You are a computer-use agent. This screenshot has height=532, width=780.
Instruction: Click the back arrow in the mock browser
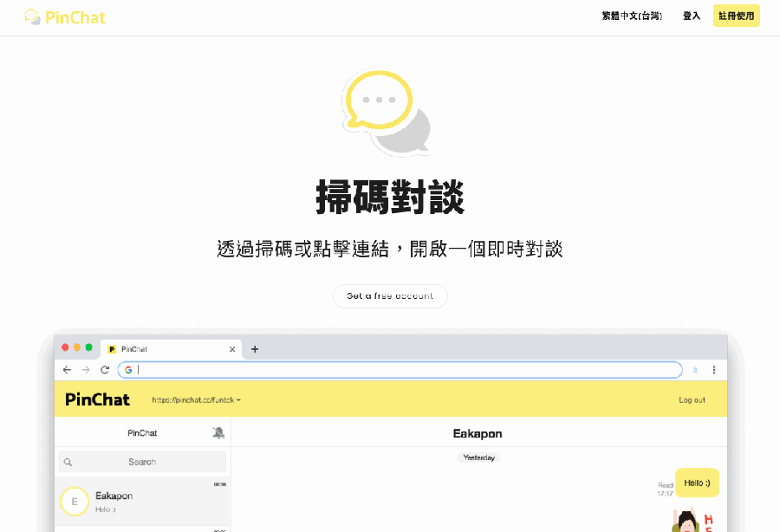(x=67, y=369)
